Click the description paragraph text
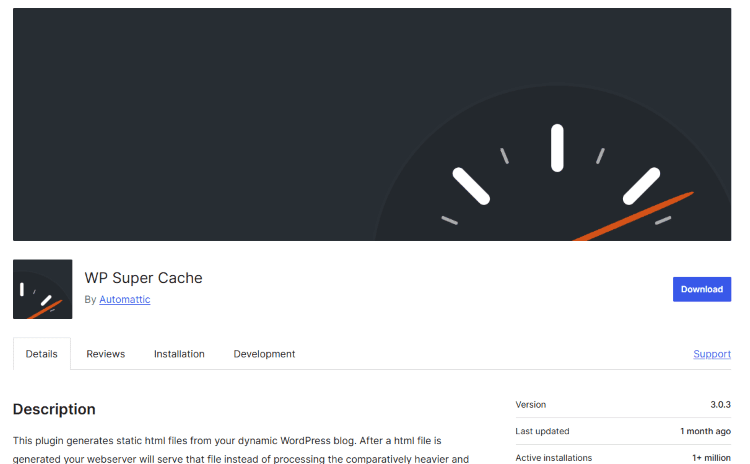The width and height of the screenshot is (750, 464). tap(241, 450)
